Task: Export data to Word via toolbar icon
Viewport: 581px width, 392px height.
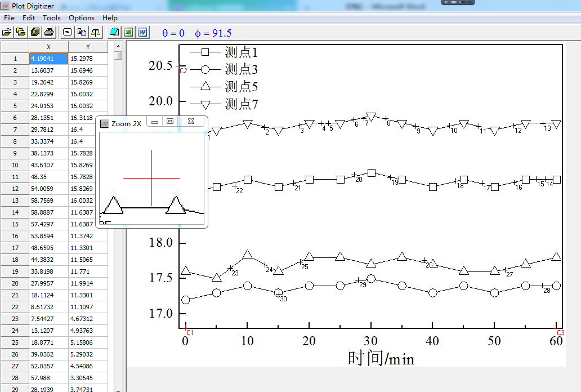Action: [142, 32]
